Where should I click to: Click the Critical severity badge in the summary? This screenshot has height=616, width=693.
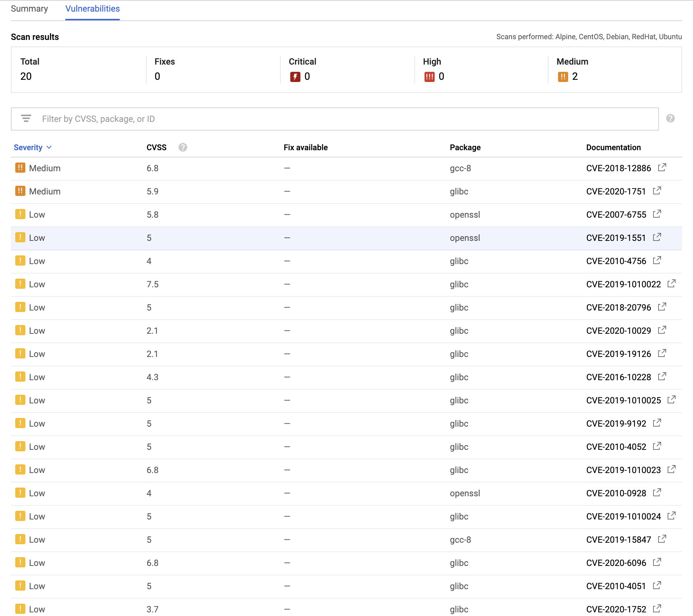pyautogui.click(x=296, y=77)
